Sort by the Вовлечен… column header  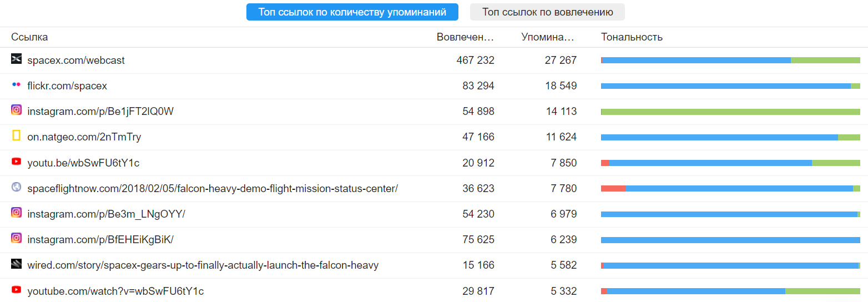pyautogui.click(x=465, y=37)
